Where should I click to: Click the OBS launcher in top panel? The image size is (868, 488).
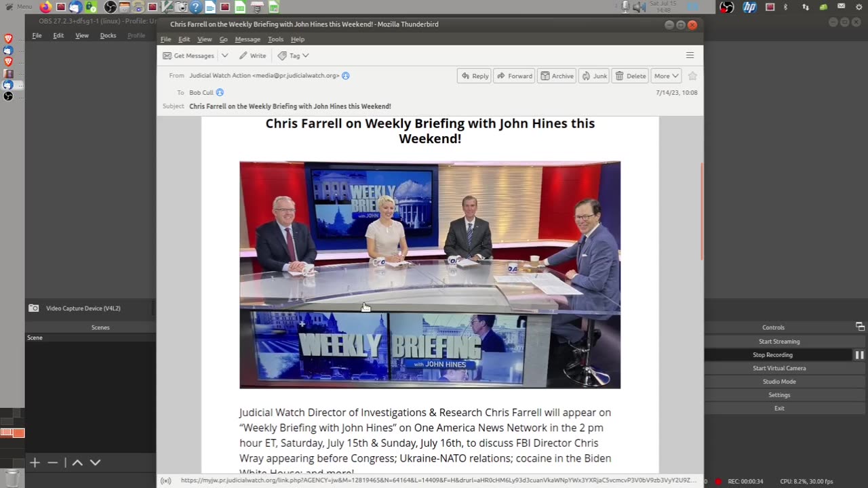(x=110, y=7)
